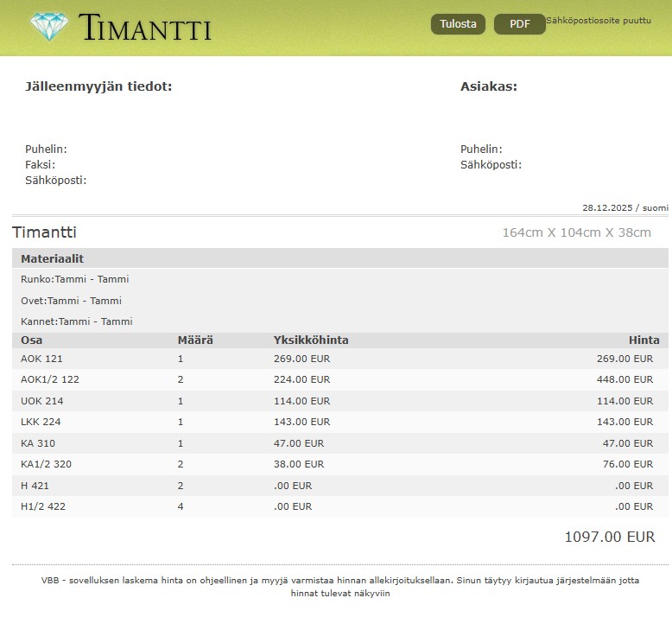Click the Materiaalit section header
The height and width of the screenshot is (617, 672).
pyautogui.click(x=52, y=259)
